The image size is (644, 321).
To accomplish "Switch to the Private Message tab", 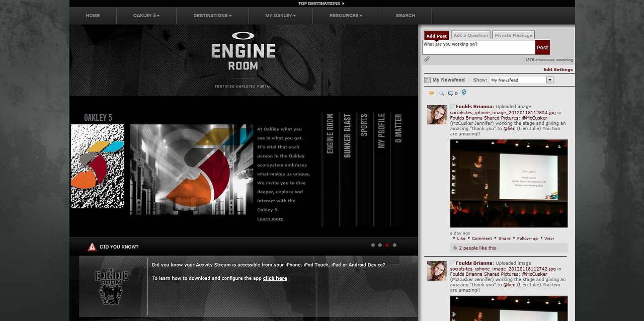I will [x=513, y=35].
